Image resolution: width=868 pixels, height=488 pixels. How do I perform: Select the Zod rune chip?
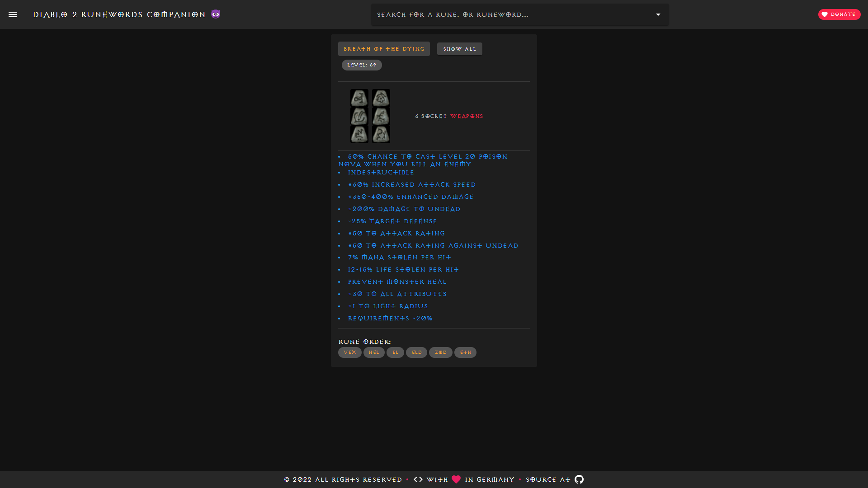point(441,352)
